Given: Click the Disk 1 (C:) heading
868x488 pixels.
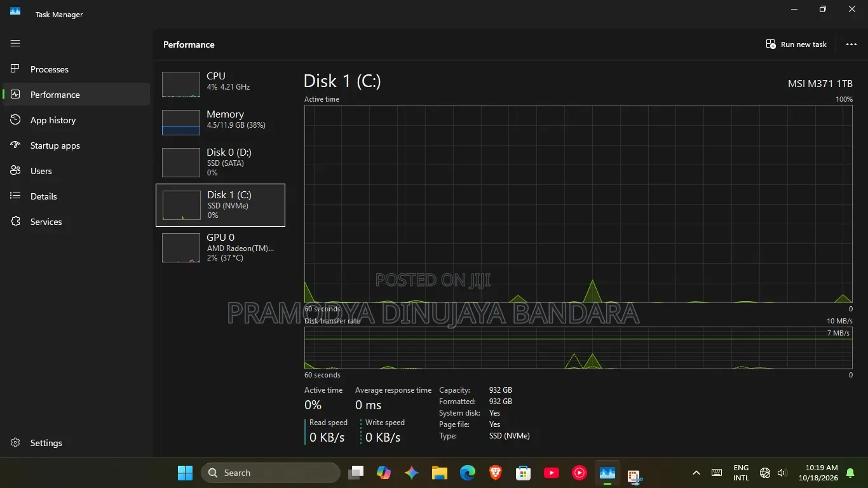Looking at the screenshot, I should (342, 81).
